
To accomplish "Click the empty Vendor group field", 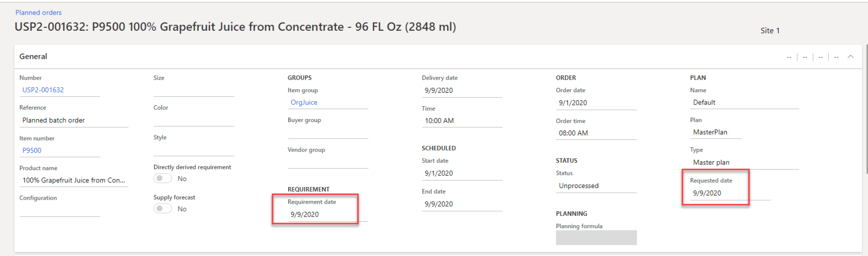I will click(x=328, y=162).
